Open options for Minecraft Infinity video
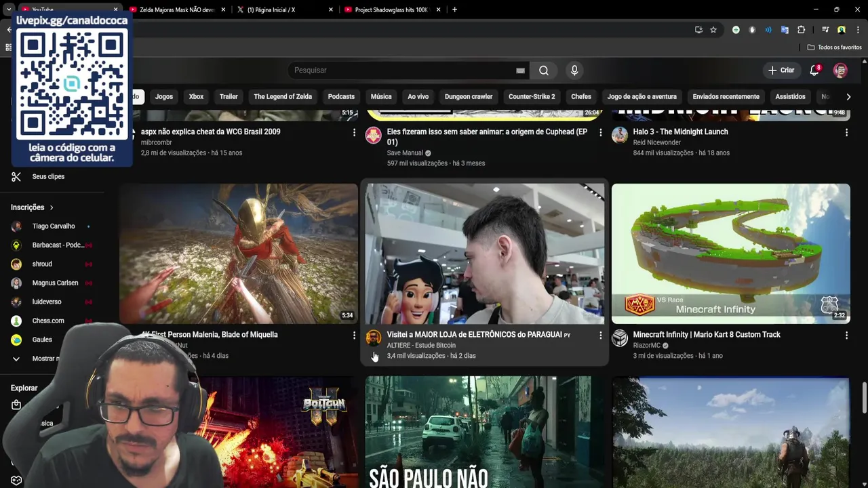Viewport: 868px width, 488px height. point(846,335)
